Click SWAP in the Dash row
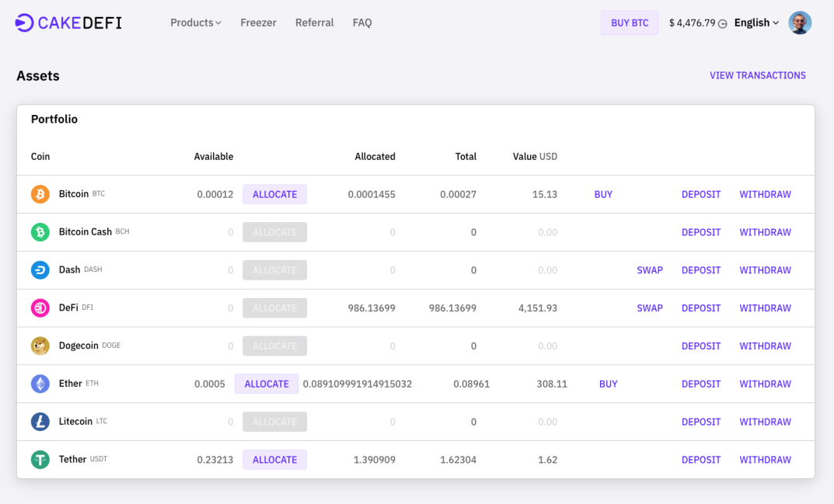 point(650,270)
